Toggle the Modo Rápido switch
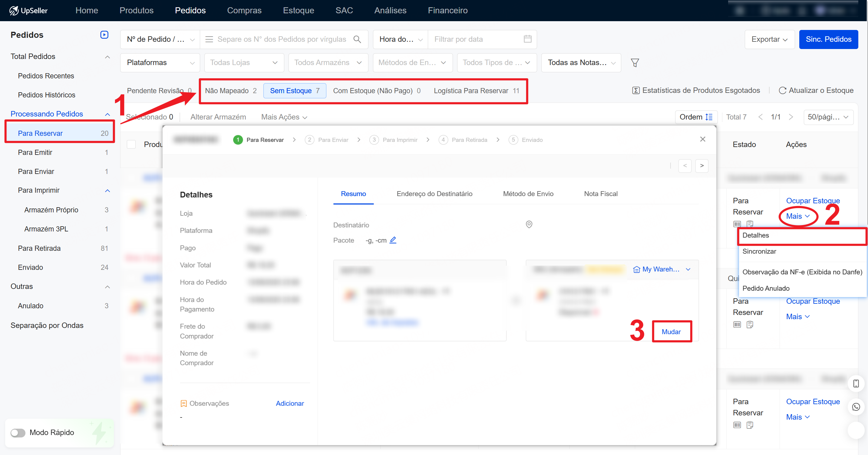868x455 pixels. 18,433
